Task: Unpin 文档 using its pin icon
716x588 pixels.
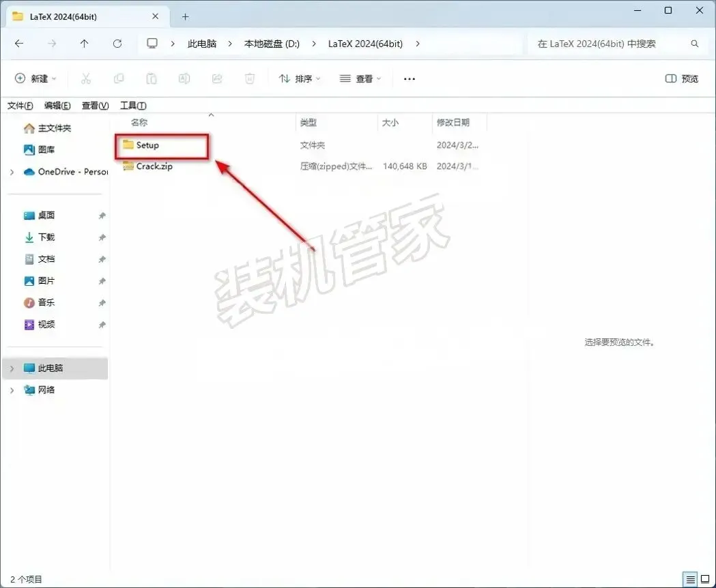Action: coord(102,259)
